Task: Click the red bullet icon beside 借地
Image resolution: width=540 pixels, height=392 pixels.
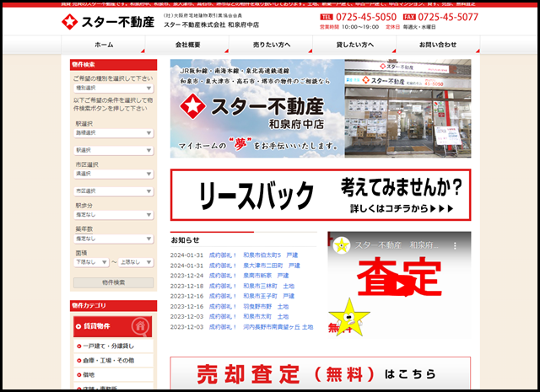Action: point(80,374)
